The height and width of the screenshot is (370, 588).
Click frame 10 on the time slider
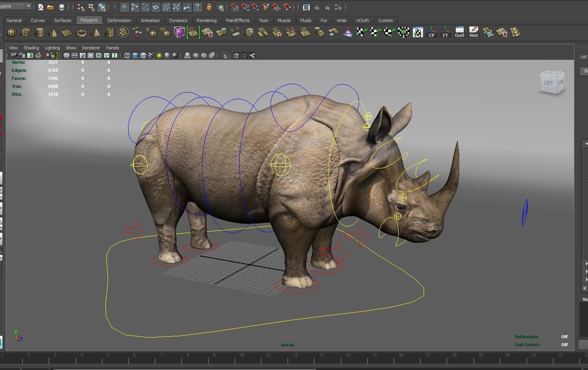242,355
